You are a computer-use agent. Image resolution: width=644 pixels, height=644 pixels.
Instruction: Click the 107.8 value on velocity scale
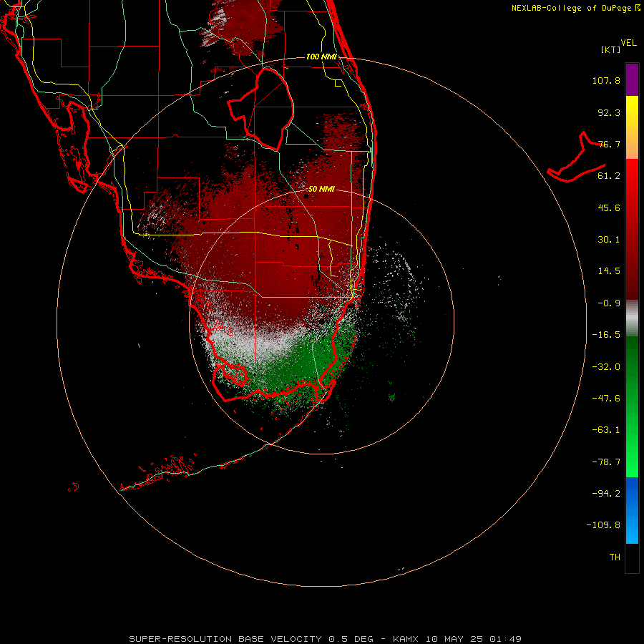coord(606,80)
